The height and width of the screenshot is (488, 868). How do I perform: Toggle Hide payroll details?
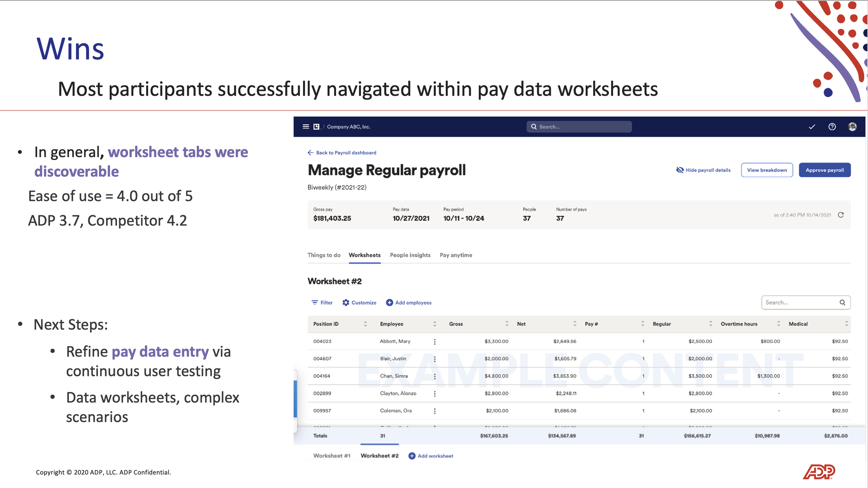click(703, 170)
